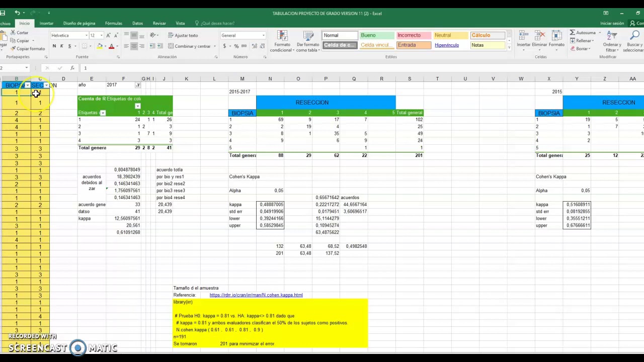Open the BIOPSIA column filter arrow
Screen dimensions: 644x362
27,85
